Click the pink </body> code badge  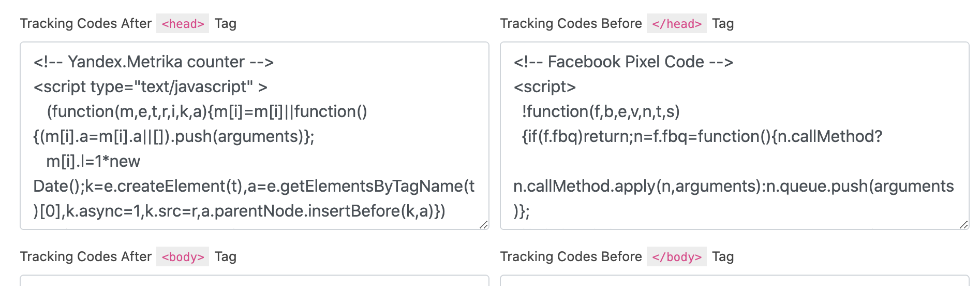coord(676,256)
